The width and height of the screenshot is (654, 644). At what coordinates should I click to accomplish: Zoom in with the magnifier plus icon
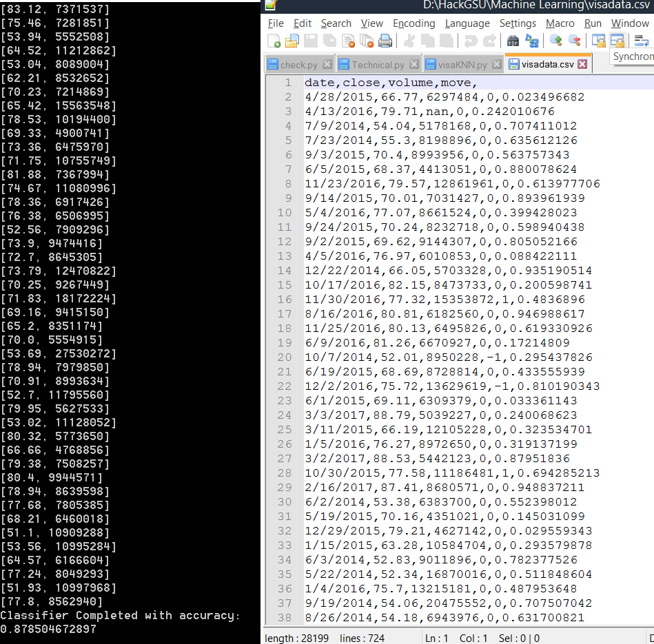556,41
